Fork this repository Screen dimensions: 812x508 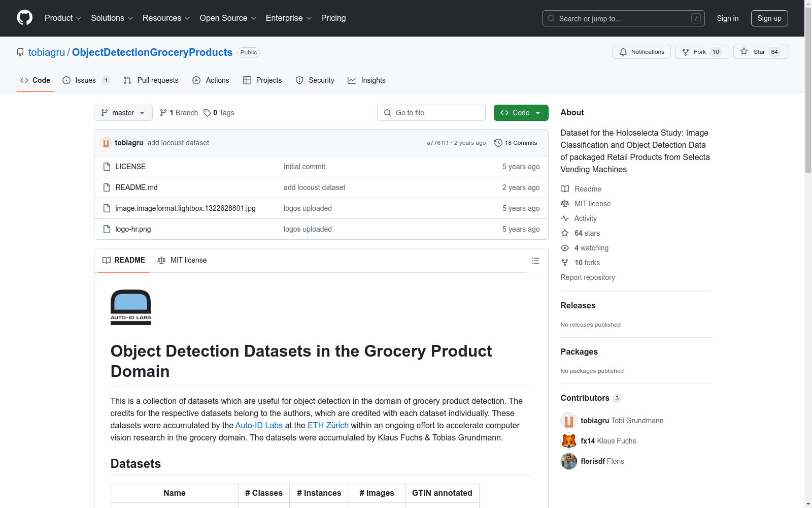(702, 52)
